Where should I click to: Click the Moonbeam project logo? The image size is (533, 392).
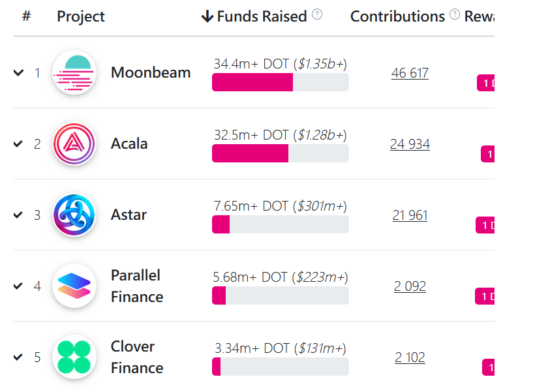74,72
